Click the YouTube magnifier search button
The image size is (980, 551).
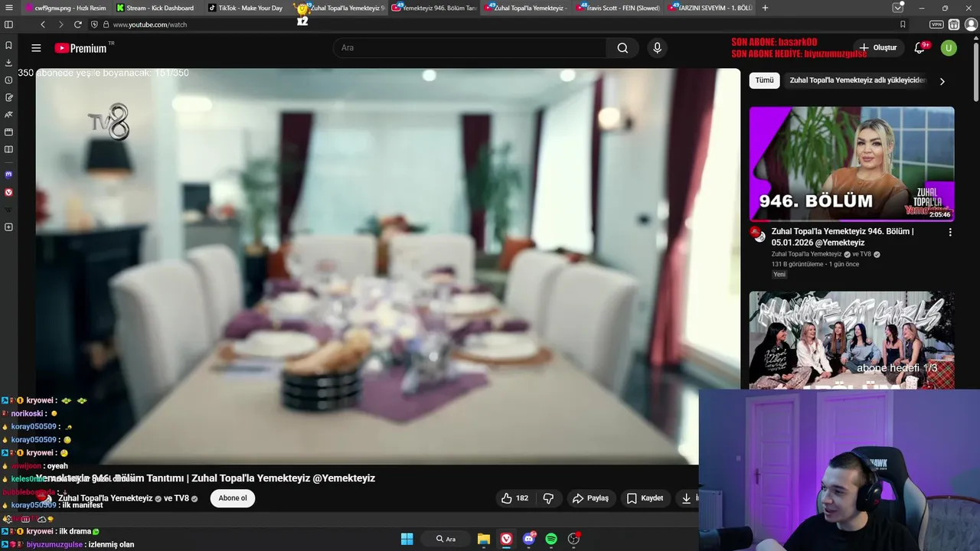(622, 47)
